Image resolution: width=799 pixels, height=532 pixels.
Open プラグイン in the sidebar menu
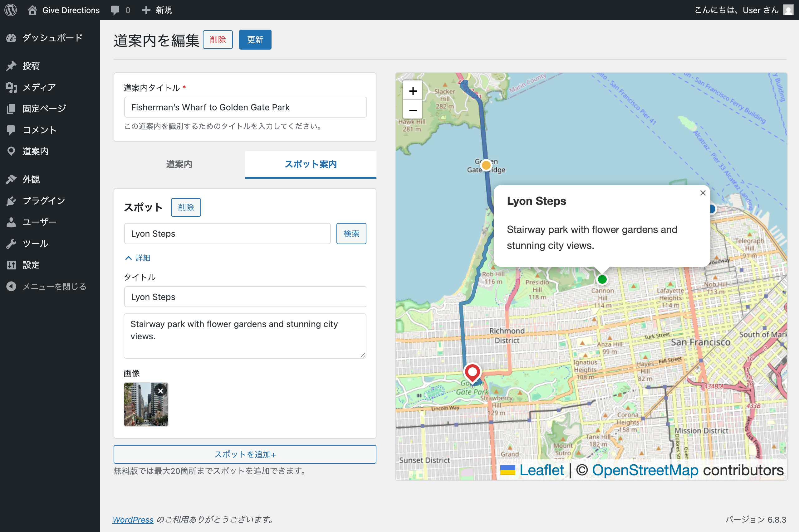click(44, 201)
